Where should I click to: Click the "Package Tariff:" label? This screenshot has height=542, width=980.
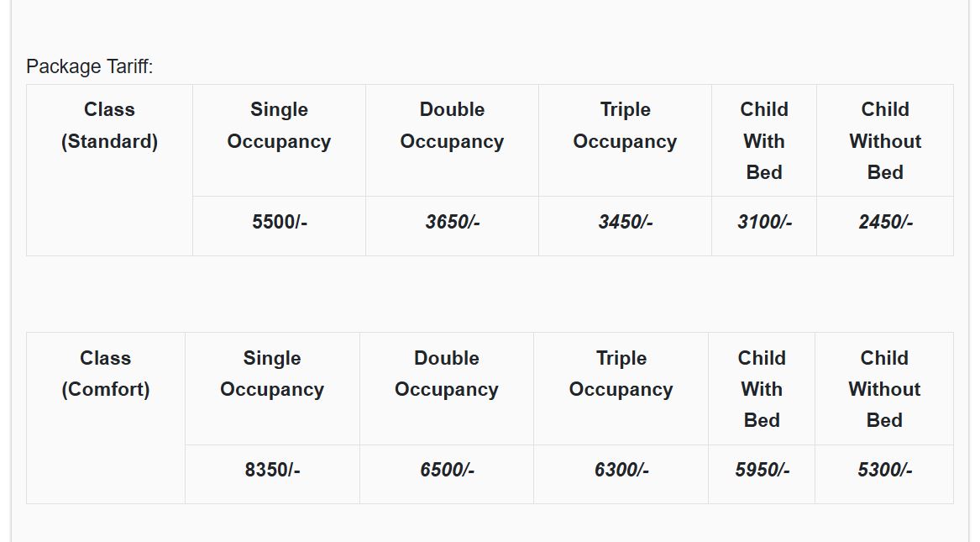pos(90,67)
